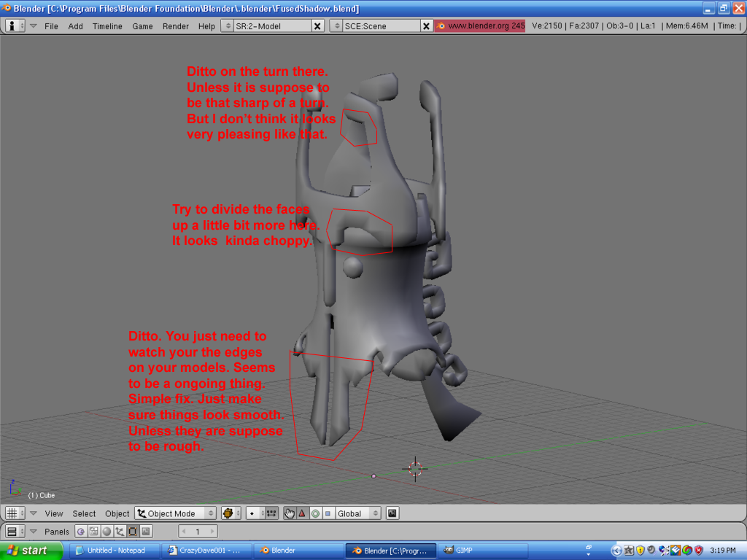Collapse the 3D view header menus arrow
The image size is (747, 560).
pyautogui.click(x=34, y=513)
